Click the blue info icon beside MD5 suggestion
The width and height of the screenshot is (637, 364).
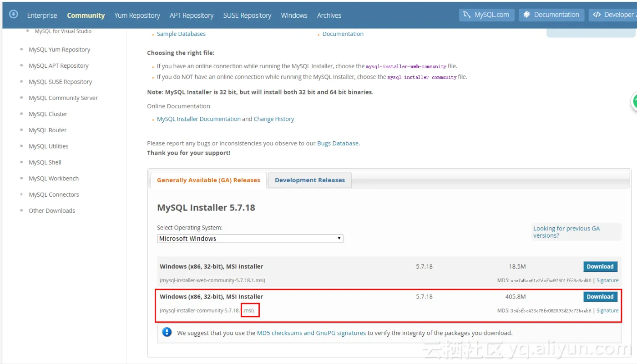point(167,332)
